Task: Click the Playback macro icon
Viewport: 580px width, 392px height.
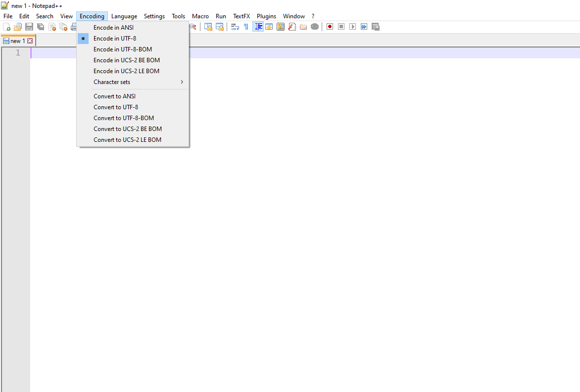Action: pos(352,27)
